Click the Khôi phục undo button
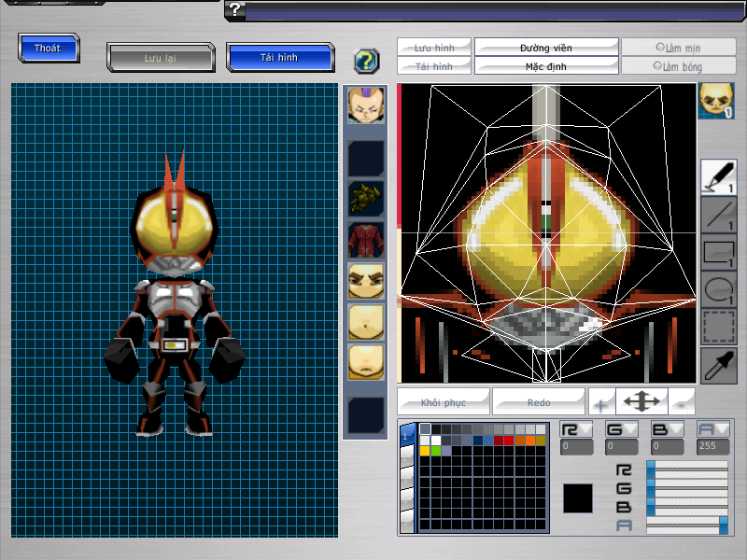 [443, 402]
